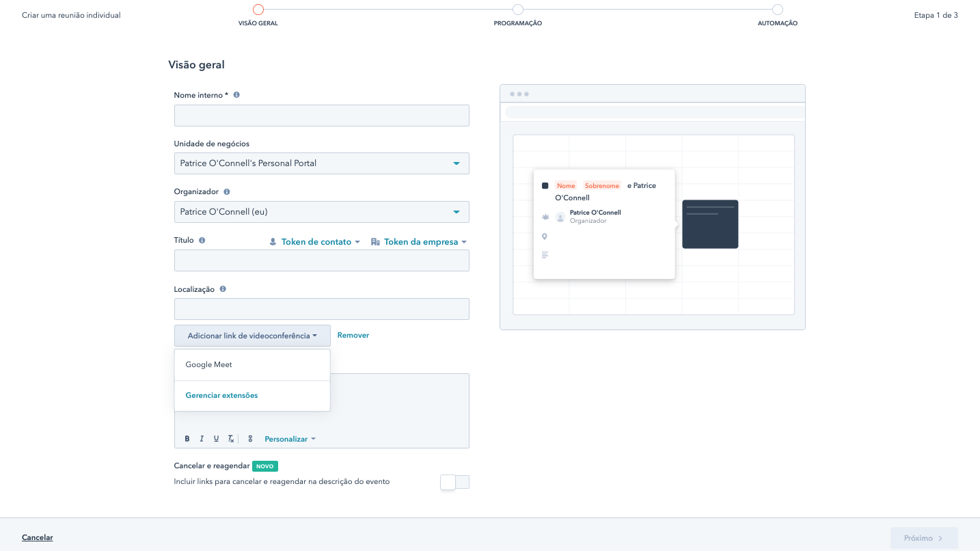Focus the Nome interno input field
980x551 pixels.
(x=321, y=116)
